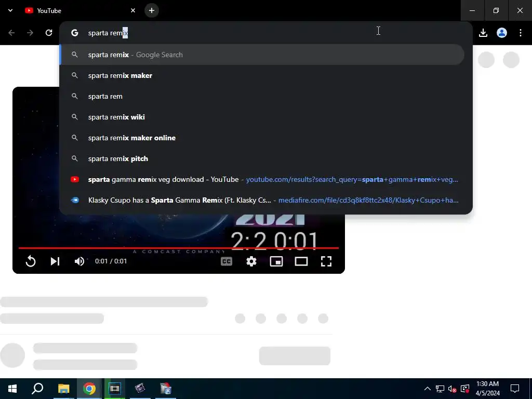Open the filmstrip app on the taskbar
Image resolution: width=532 pixels, height=399 pixels.
pos(115,389)
